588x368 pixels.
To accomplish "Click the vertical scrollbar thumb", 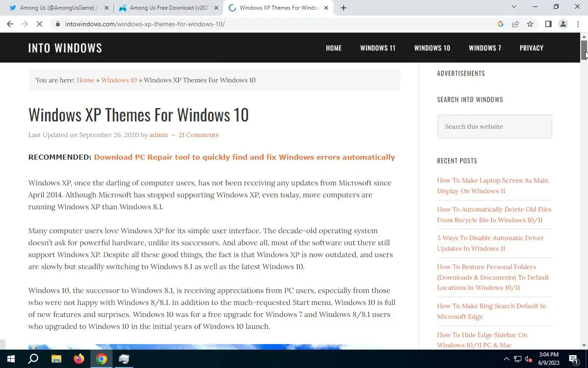I will (x=584, y=50).
